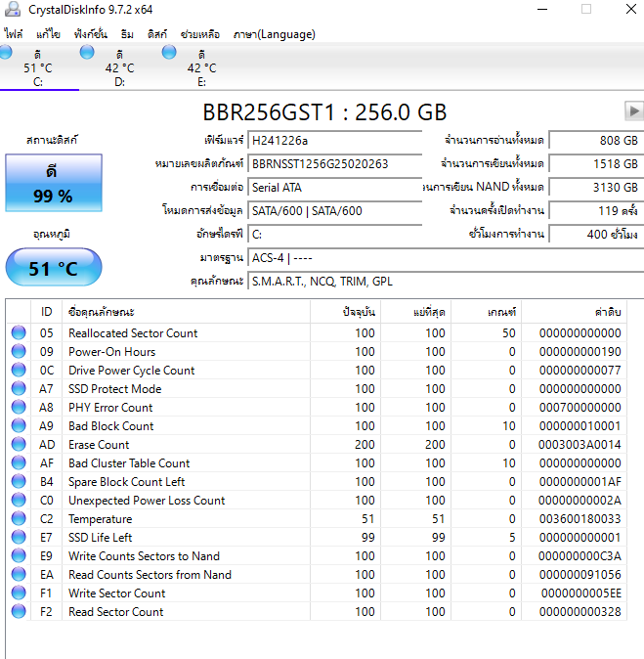The image size is (644, 659).
Task: Click the Serial ATA interface field
Action: pyautogui.click(x=335, y=188)
